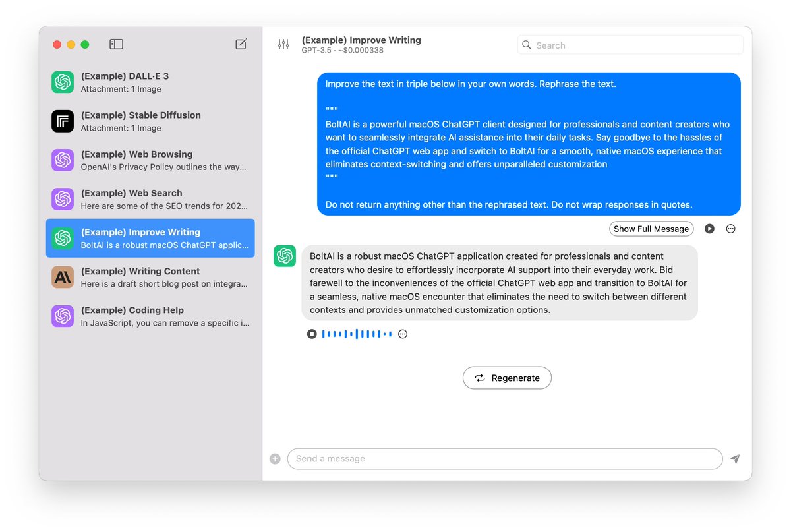The width and height of the screenshot is (791, 532).
Task: Minimize the window with yellow button
Action: 71,44
